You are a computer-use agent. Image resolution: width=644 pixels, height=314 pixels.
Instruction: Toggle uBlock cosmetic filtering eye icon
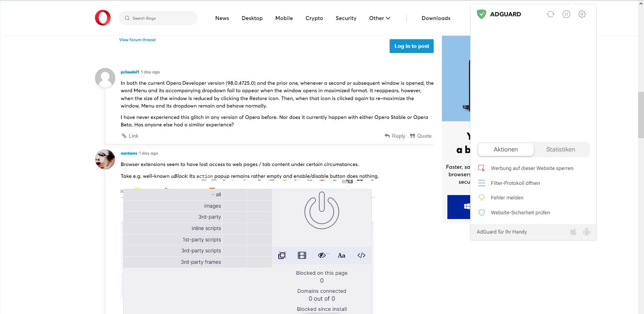[x=323, y=256]
